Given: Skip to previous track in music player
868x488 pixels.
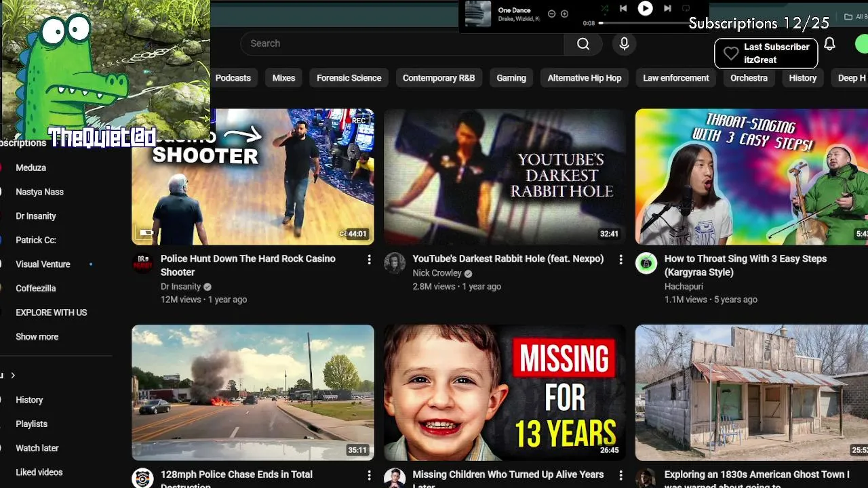Looking at the screenshot, I should (x=623, y=8).
